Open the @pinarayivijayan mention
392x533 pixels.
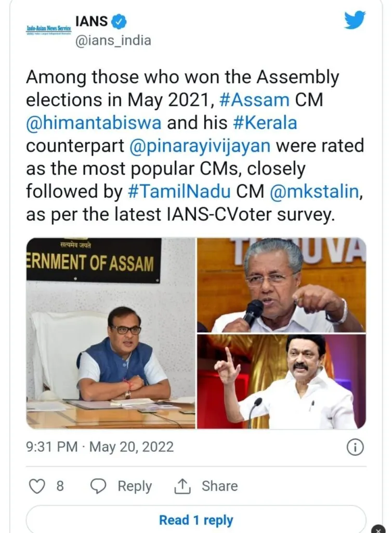[x=200, y=146]
